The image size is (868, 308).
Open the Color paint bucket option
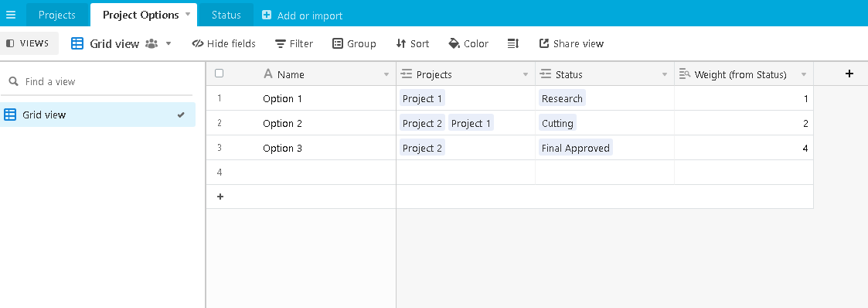[x=468, y=43]
